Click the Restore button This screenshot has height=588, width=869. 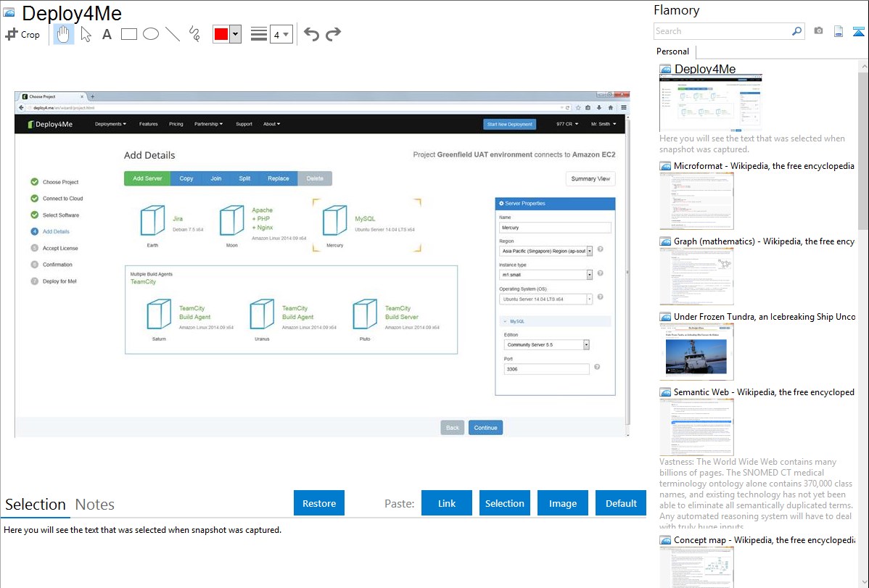(319, 503)
